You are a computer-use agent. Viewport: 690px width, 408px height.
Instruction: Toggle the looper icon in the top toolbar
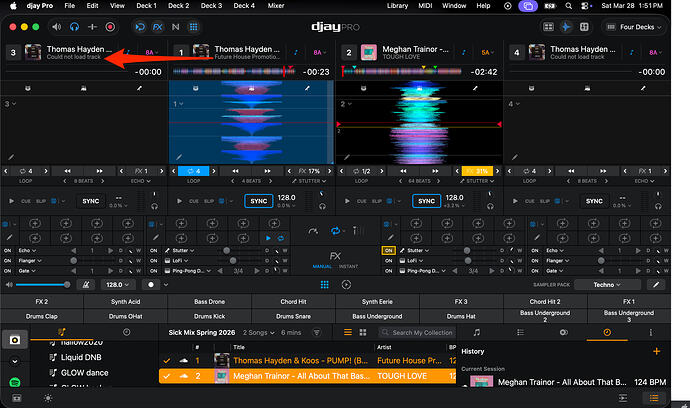pyautogui.click(x=140, y=27)
